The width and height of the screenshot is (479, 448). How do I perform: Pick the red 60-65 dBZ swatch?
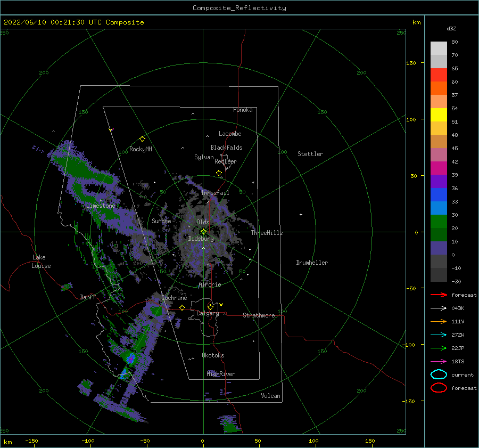coord(439,75)
